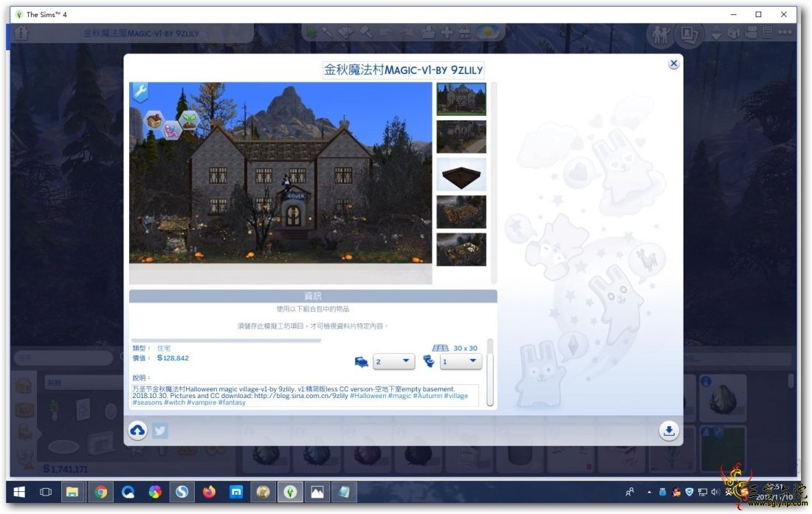Viewport: 812px width, 514px height.
Task: Click the lot info icon at top left
Action: click(21, 33)
